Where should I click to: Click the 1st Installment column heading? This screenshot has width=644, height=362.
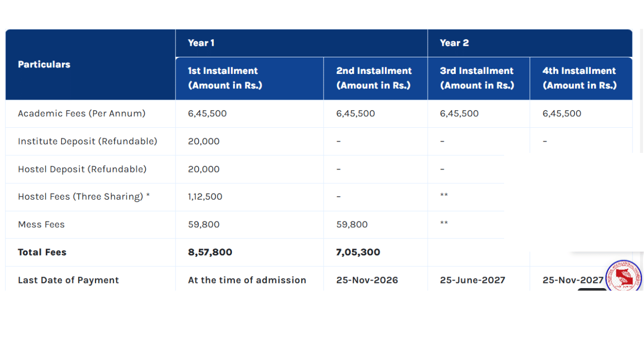click(223, 78)
